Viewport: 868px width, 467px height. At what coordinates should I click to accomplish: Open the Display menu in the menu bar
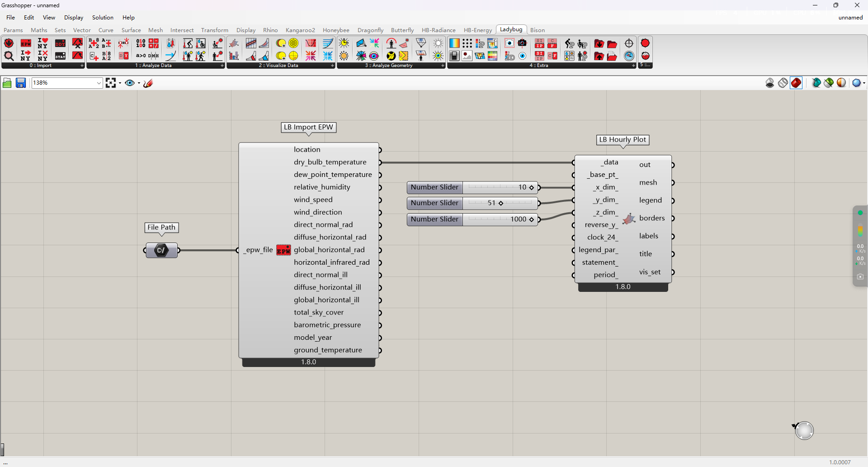74,18
